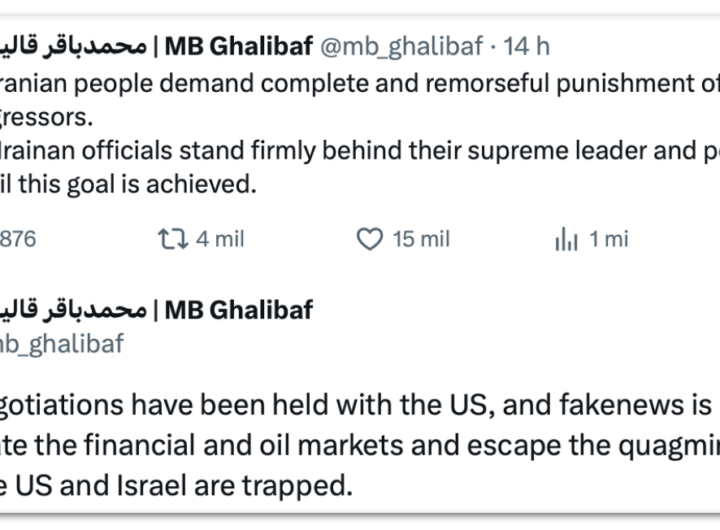The width and height of the screenshot is (720, 530).
Task: Open MB Ghalibaf profile from first tweet name
Action: click(238, 45)
